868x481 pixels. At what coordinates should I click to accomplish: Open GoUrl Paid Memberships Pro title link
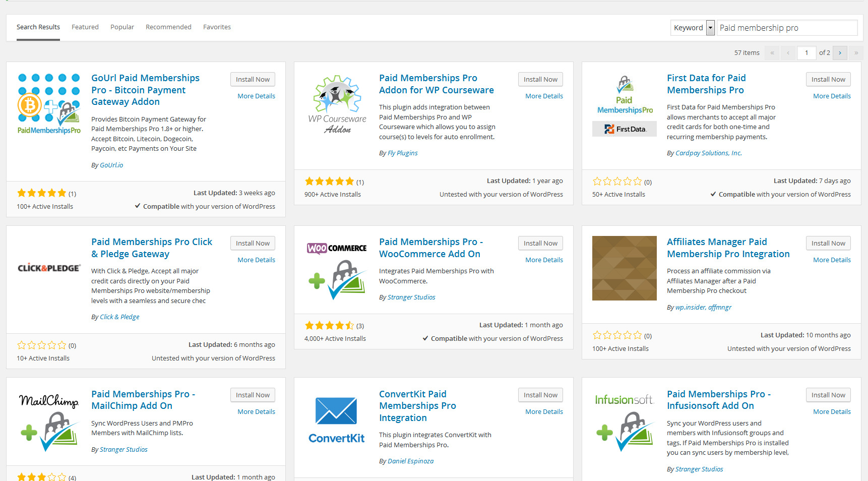pyautogui.click(x=145, y=90)
